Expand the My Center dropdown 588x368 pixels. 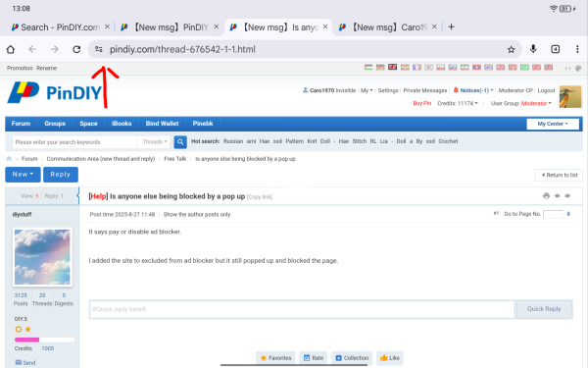(x=553, y=124)
